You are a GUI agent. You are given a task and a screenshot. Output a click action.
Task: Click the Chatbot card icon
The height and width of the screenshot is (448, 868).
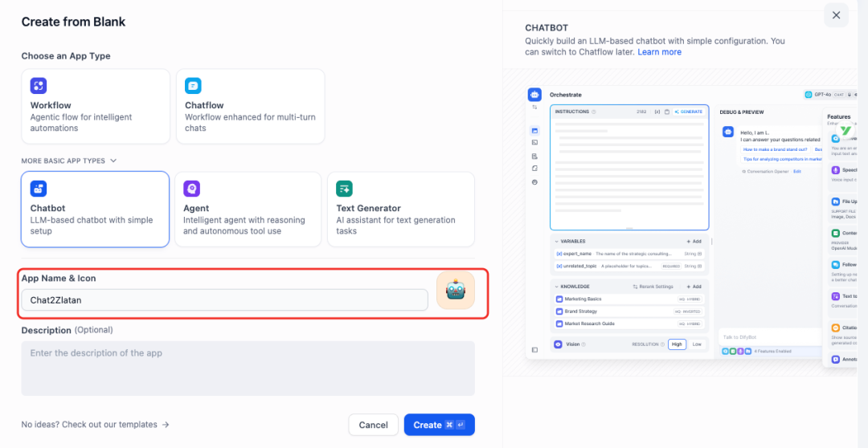[x=39, y=189]
